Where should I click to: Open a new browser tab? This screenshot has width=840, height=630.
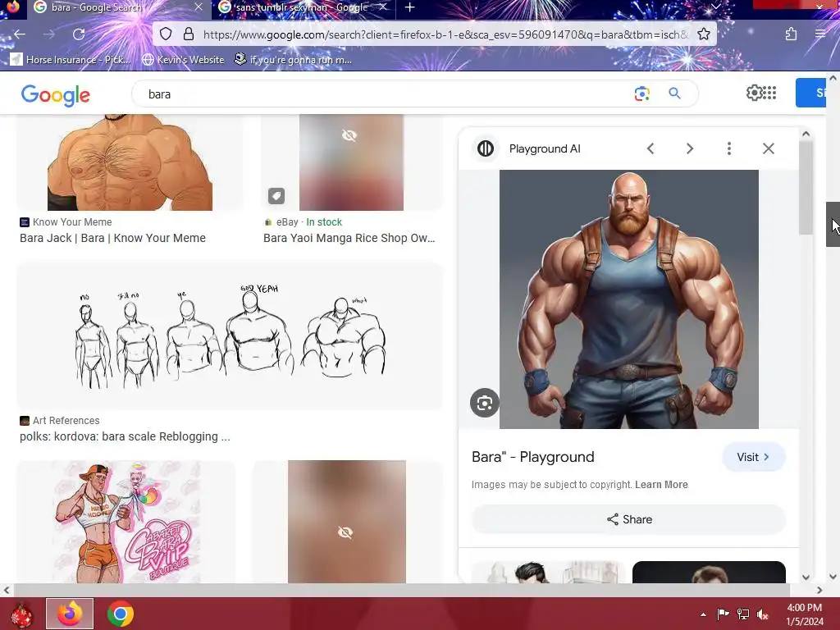tap(410, 7)
